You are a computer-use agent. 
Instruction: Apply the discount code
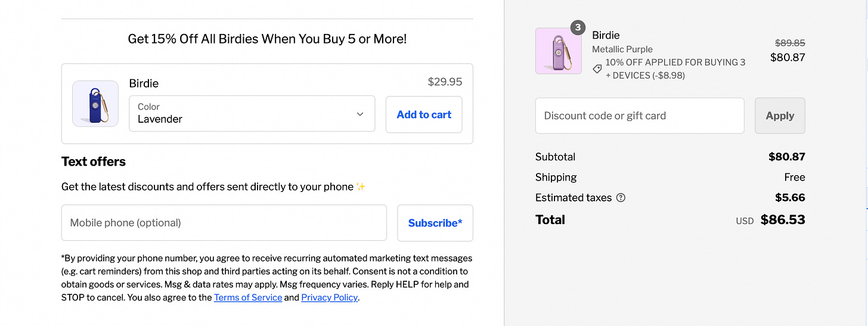(780, 116)
